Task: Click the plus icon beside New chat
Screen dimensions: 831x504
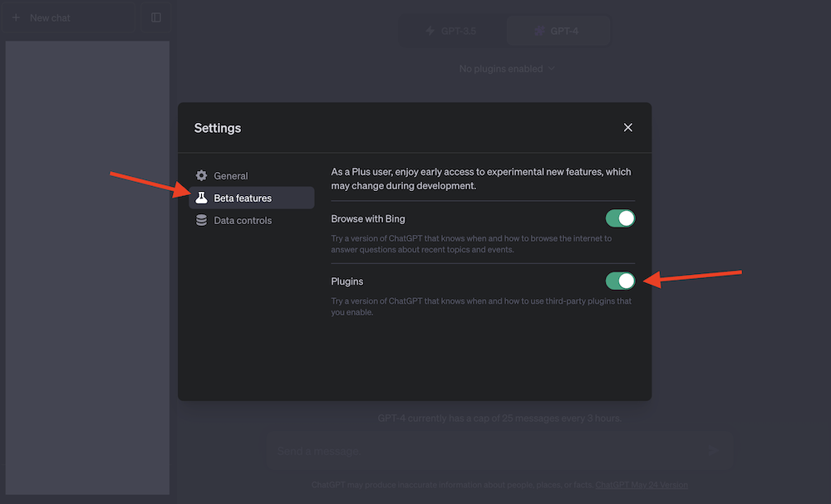Action: tap(16, 17)
